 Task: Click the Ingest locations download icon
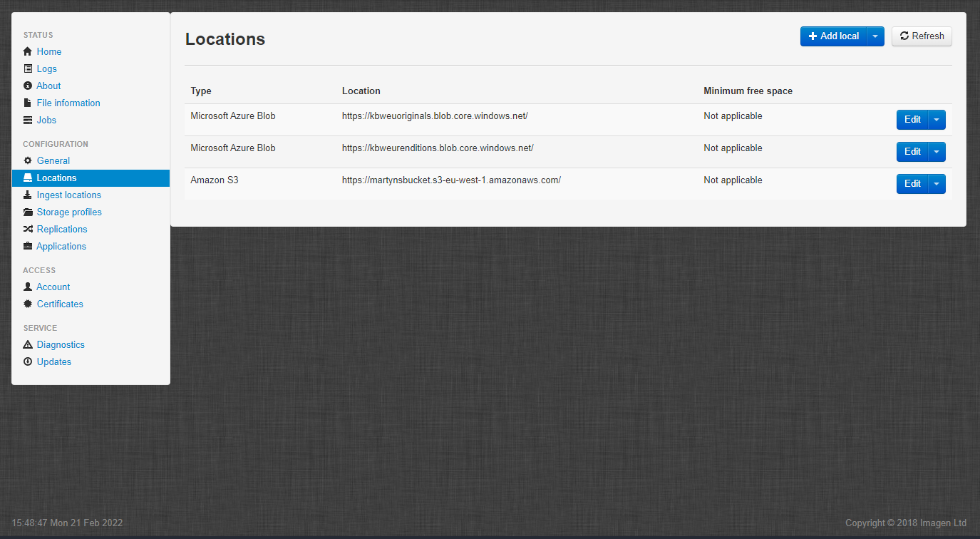point(28,195)
